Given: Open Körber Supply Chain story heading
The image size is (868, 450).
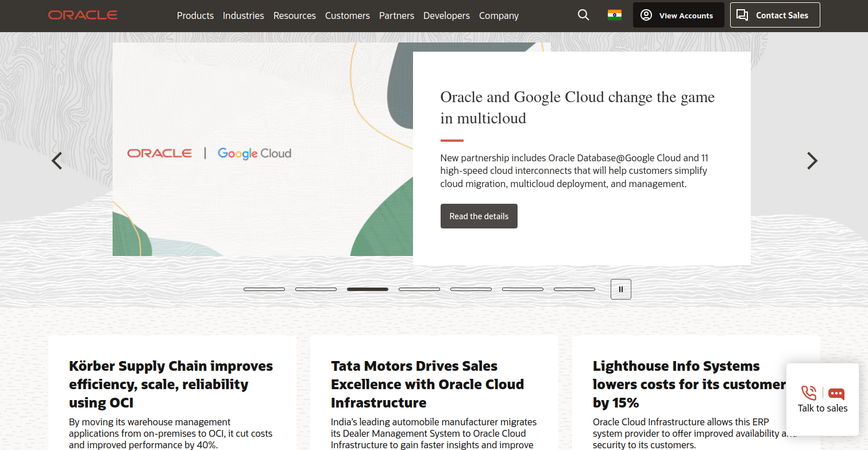Looking at the screenshot, I should tap(171, 384).
